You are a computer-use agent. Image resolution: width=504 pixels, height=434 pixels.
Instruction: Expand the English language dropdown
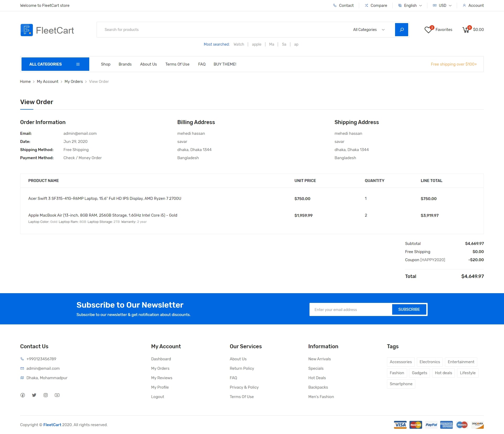click(410, 6)
